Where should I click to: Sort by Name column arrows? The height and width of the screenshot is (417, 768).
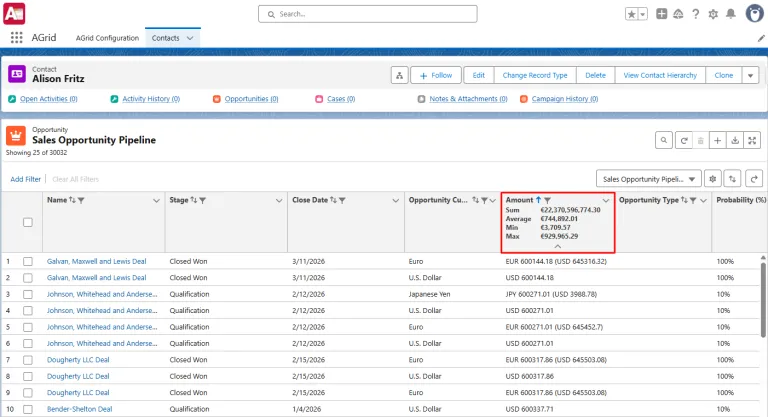pyautogui.click(x=72, y=200)
